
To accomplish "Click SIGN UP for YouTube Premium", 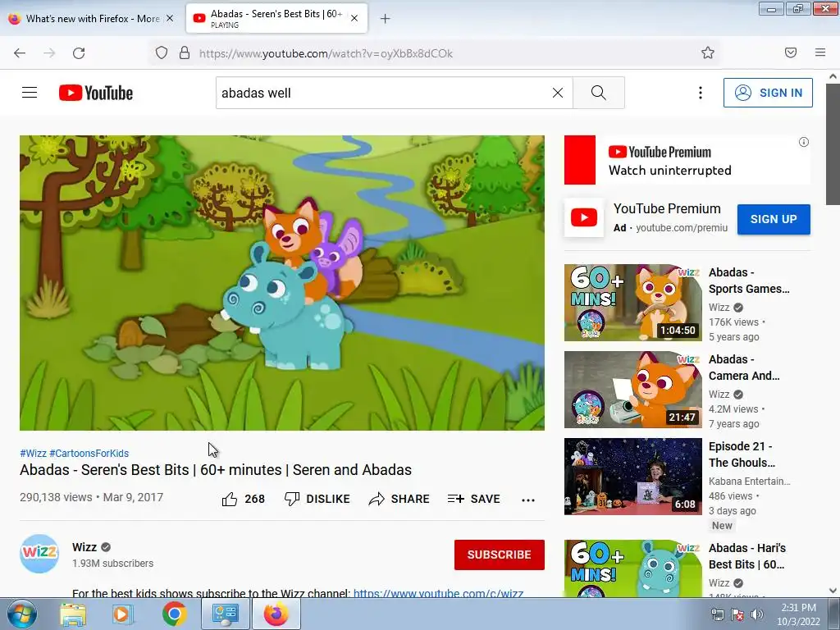I will pos(774,219).
